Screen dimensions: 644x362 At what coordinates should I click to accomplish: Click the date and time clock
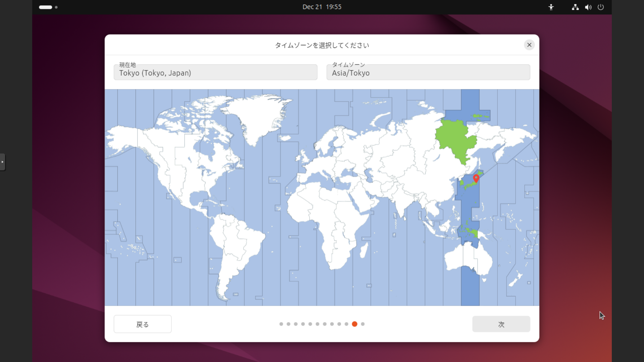[x=322, y=7]
